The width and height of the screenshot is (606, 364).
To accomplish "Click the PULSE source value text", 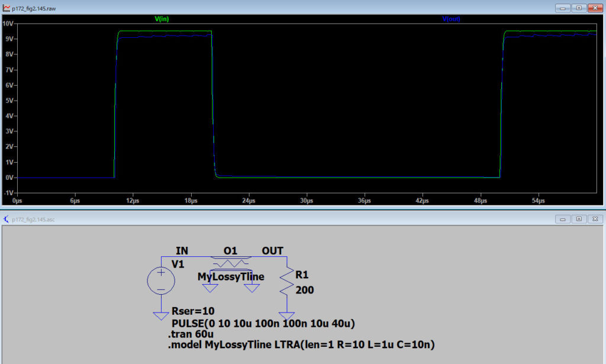I will [263, 323].
